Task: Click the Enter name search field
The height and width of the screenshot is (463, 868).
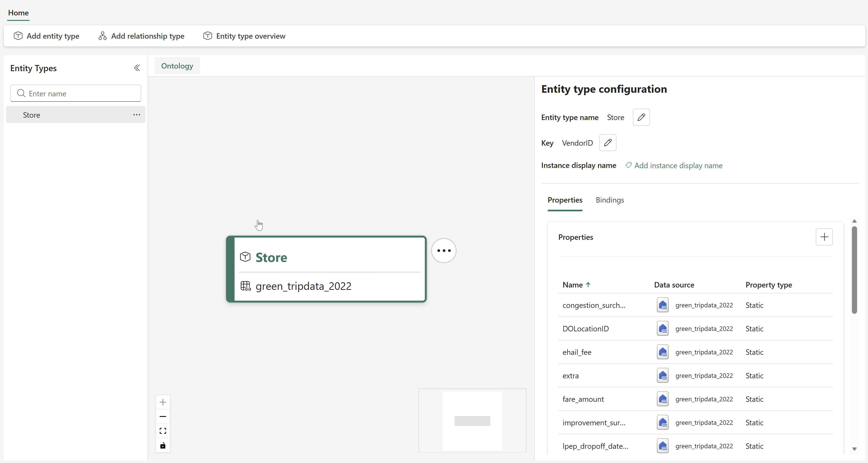Action: coord(81,94)
